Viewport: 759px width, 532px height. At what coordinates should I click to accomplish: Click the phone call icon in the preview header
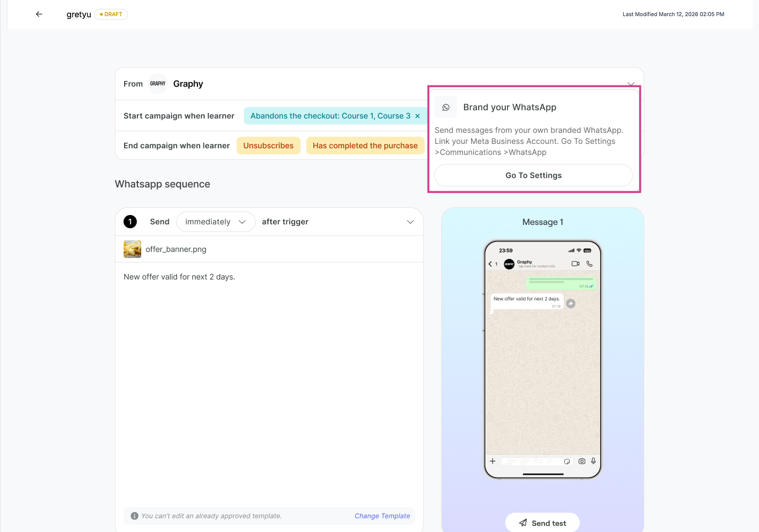[x=590, y=264]
